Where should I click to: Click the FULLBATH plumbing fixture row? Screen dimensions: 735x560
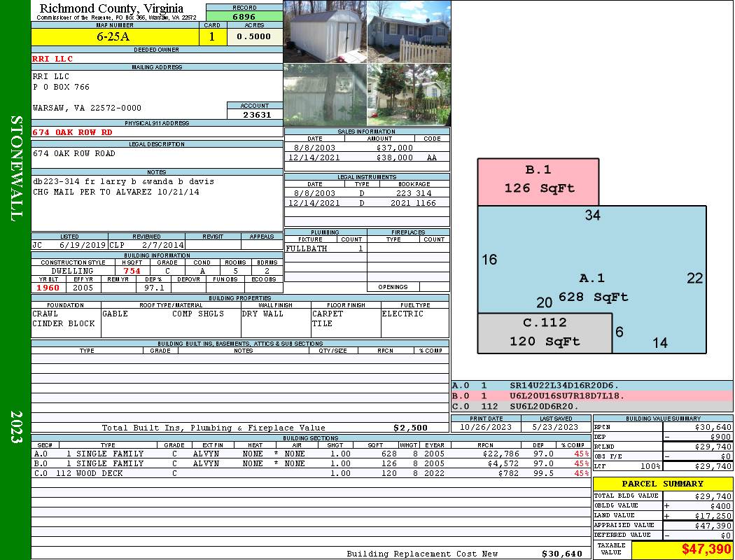tap(325, 248)
